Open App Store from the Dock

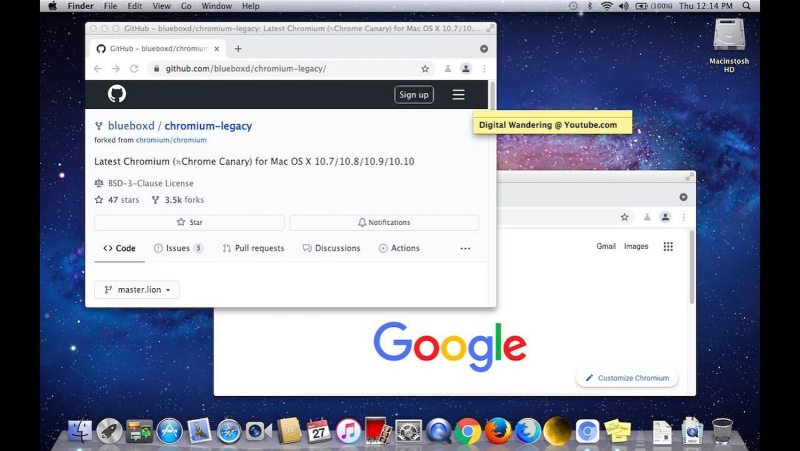[169, 431]
